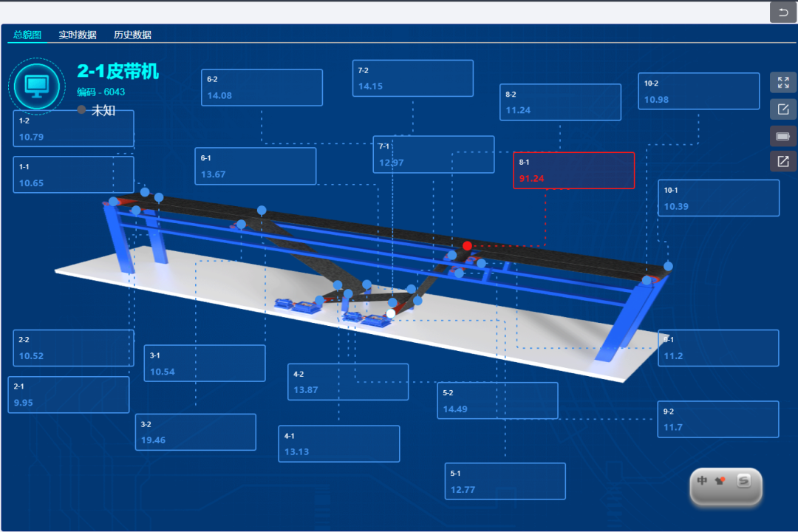This screenshot has height=532, width=798.
Task: Select sensor box 1-2 showing 10.79
Action: coord(74,129)
